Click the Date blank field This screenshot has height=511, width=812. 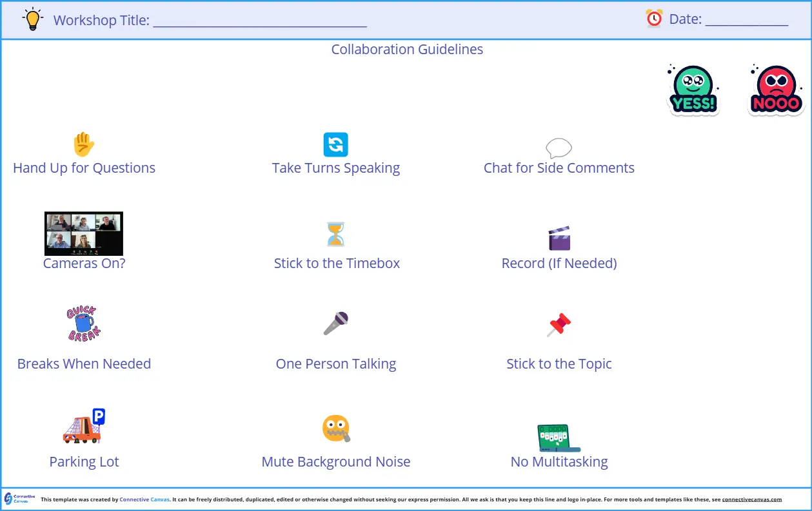pos(746,20)
